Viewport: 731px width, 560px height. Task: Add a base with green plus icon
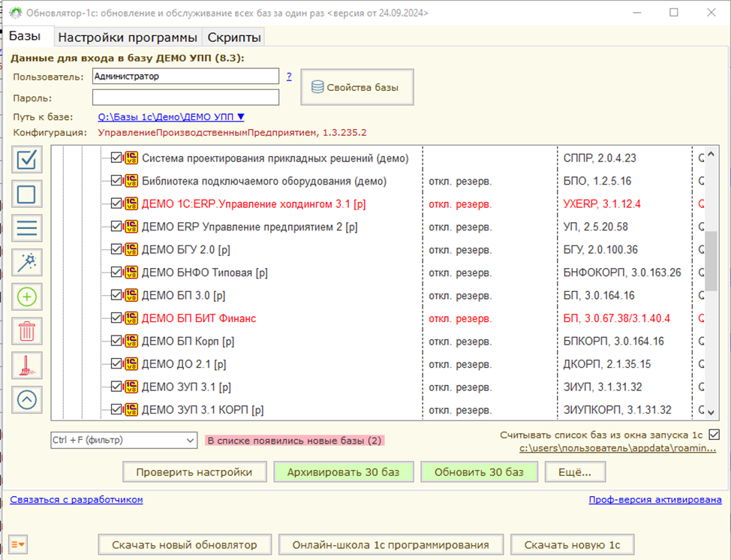pos(26,297)
